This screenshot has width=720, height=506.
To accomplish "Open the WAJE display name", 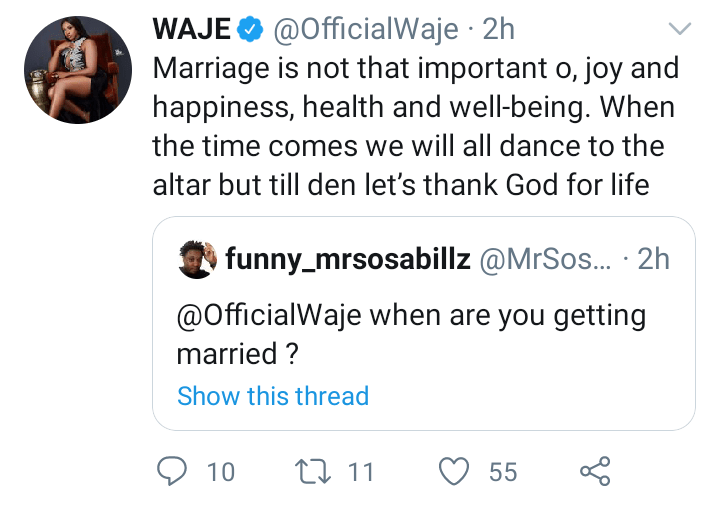I will pyautogui.click(x=190, y=30).
